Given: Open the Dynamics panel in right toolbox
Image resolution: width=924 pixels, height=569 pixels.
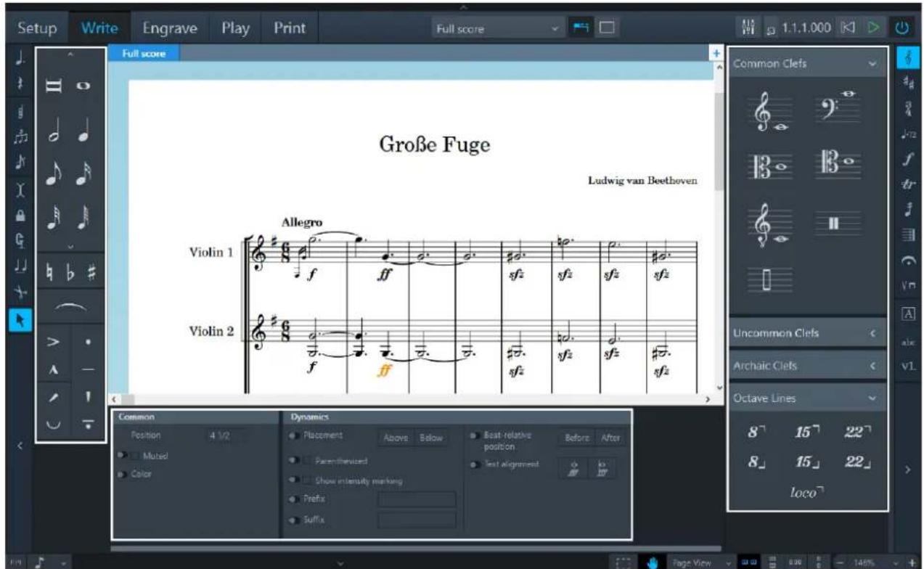Looking at the screenshot, I should pyautogui.click(x=907, y=158).
